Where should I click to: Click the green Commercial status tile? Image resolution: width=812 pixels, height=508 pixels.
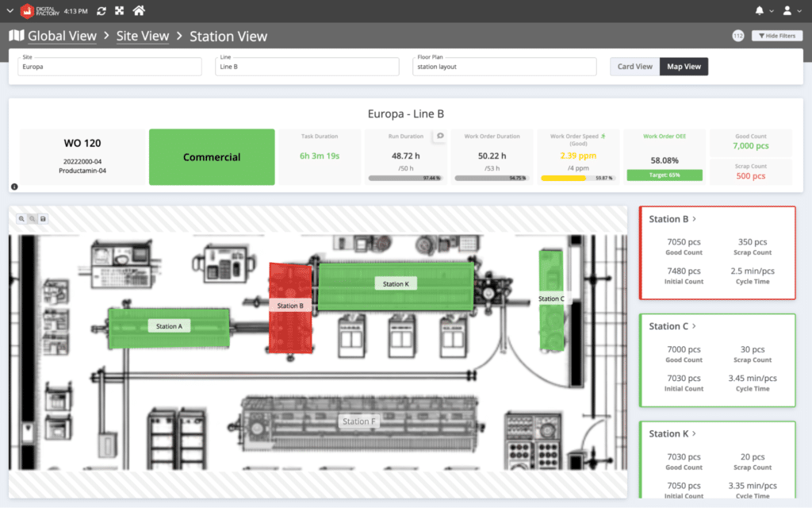pyautogui.click(x=212, y=157)
